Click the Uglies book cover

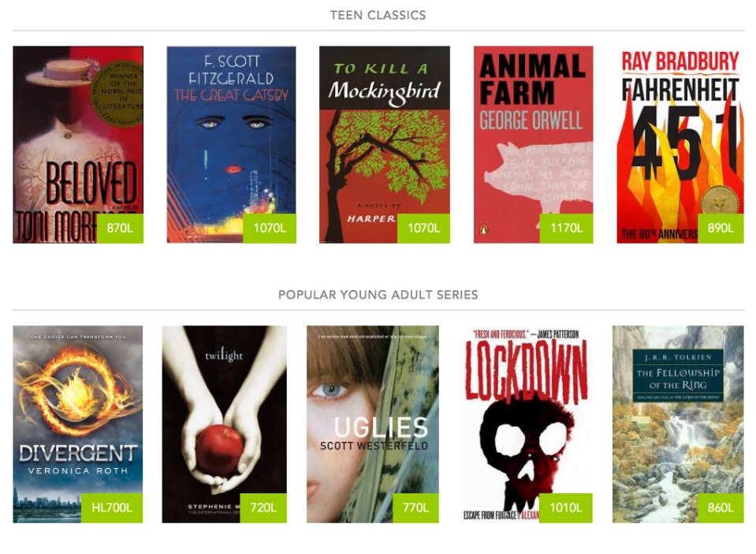point(373,424)
